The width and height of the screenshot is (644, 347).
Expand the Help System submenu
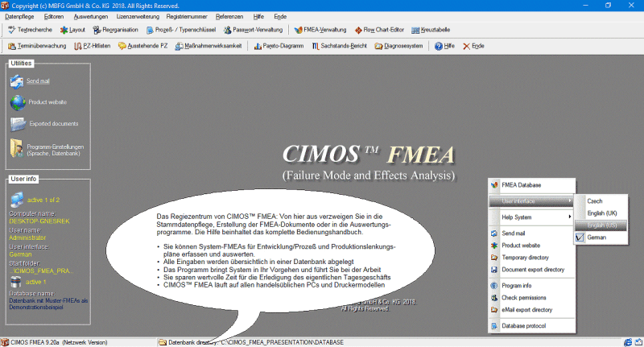[x=532, y=217]
